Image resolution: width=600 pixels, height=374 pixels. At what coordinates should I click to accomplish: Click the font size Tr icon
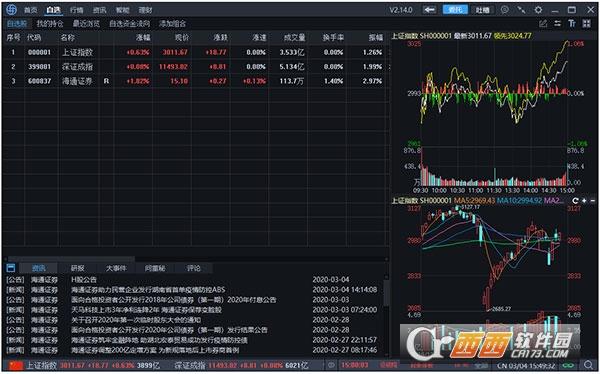[x=572, y=24]
